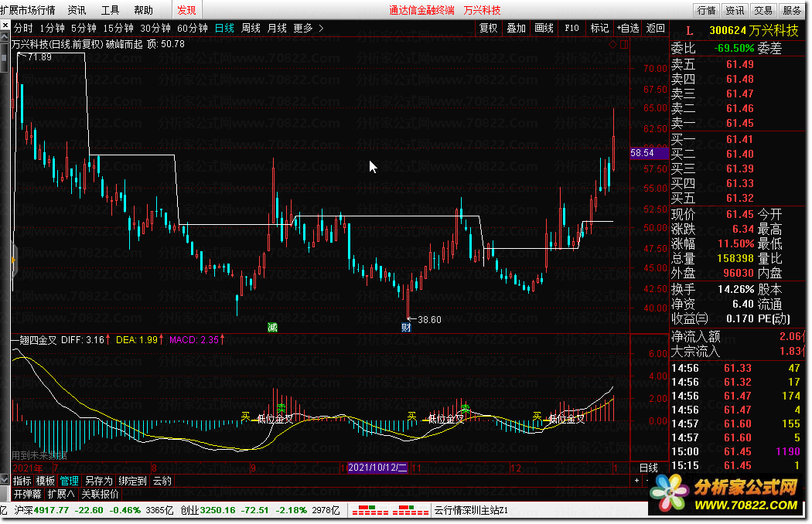Viewport: 812px width, 524px height.
Task: Click the stock title 300624 万兴科技
Action: point(753,31)
